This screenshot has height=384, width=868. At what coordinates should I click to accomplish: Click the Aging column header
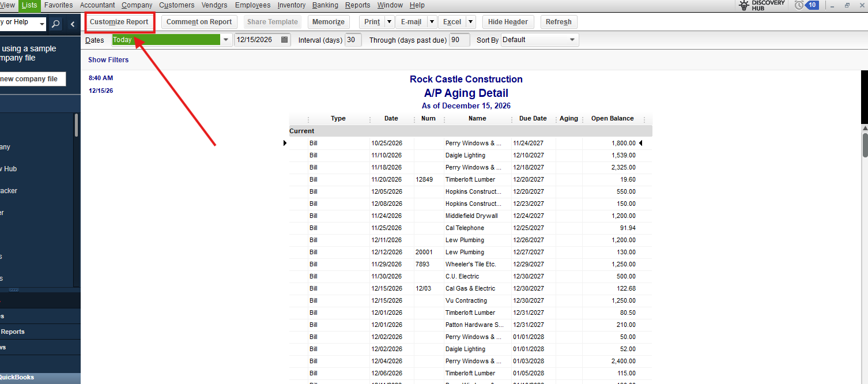click(569, 119)
